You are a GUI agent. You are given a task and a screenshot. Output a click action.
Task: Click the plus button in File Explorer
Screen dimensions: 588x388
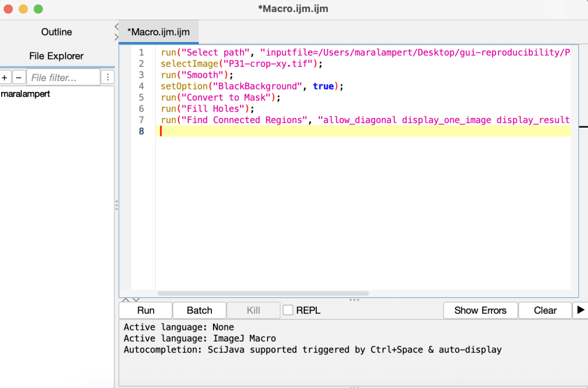[x=5, y=78]
